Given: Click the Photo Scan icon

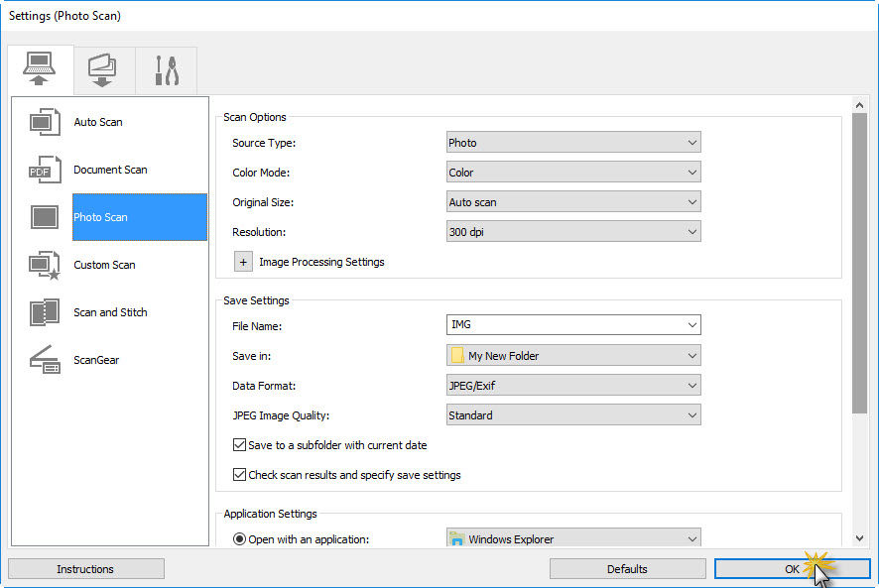Looking at the screenshot, I should click(45, 217).
